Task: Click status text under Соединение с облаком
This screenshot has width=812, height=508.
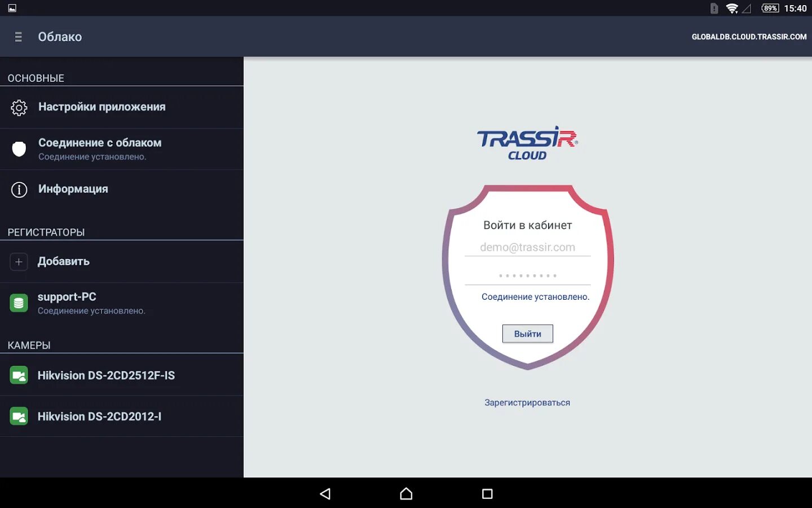Action: [92, 156]
